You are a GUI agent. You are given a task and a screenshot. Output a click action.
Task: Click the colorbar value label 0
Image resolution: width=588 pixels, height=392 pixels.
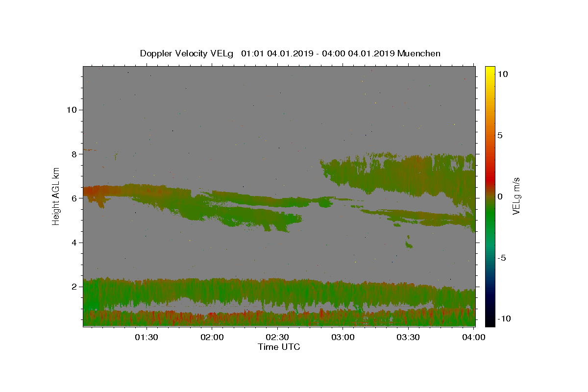tap(500, 196)
